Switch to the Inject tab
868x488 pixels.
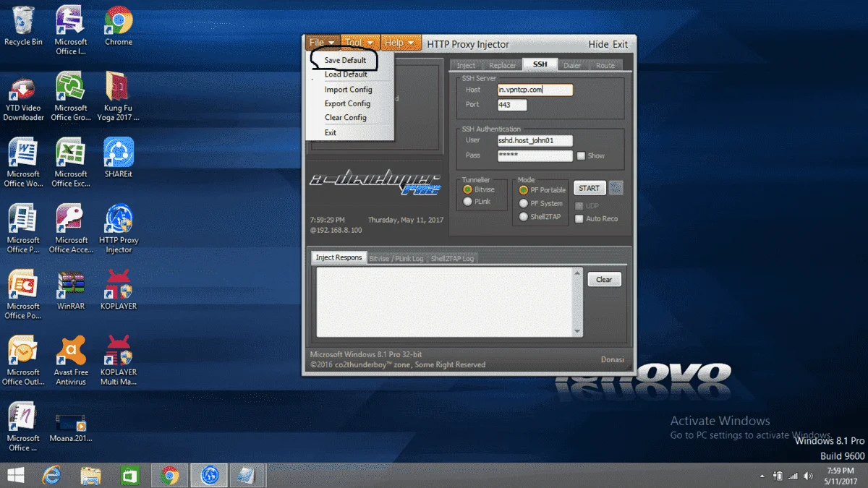click(466, 65)
